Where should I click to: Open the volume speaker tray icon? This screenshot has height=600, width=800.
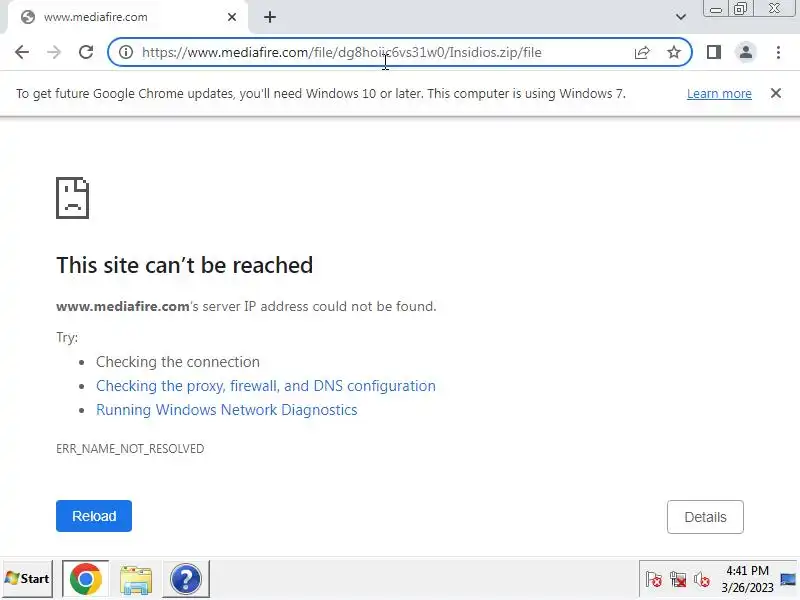click(702, 580)
